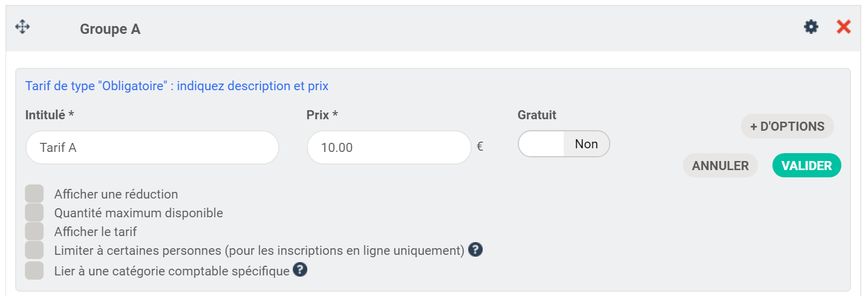Click the euro symbol next to the price

480,146
